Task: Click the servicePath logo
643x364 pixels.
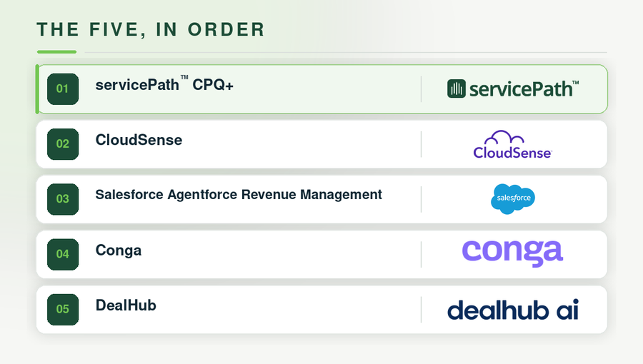Action: pos(513,89)
